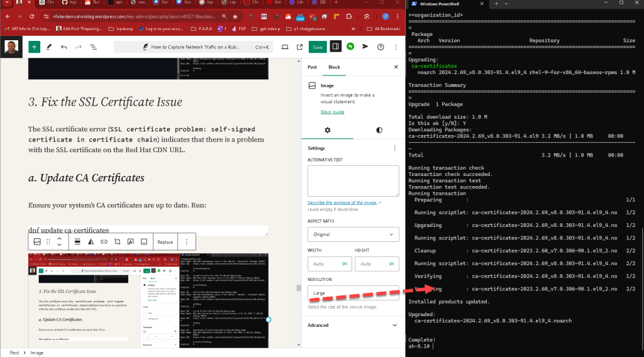Viewport: 644px width, 357px height.
Task: Switch to the Post tab in sidebar
Action: pyautogui.click(x=312, y=67)
